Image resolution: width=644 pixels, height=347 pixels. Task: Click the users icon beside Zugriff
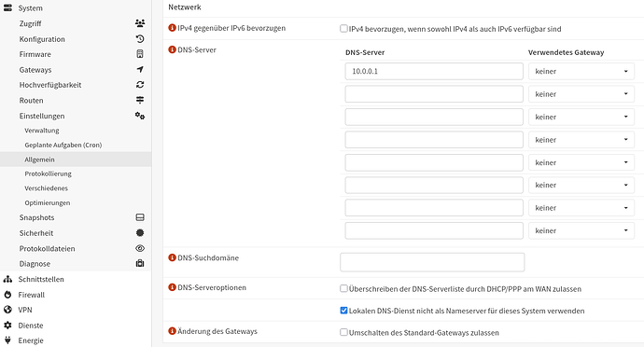140,23
